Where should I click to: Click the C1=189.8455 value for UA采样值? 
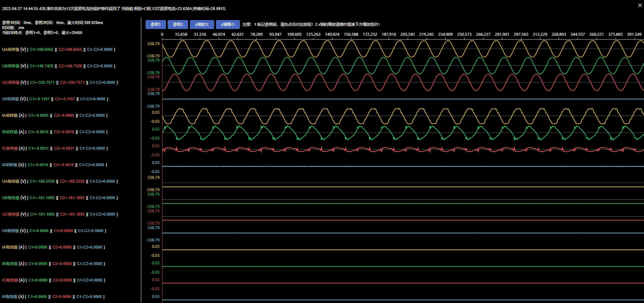click(x=41, y=49)
